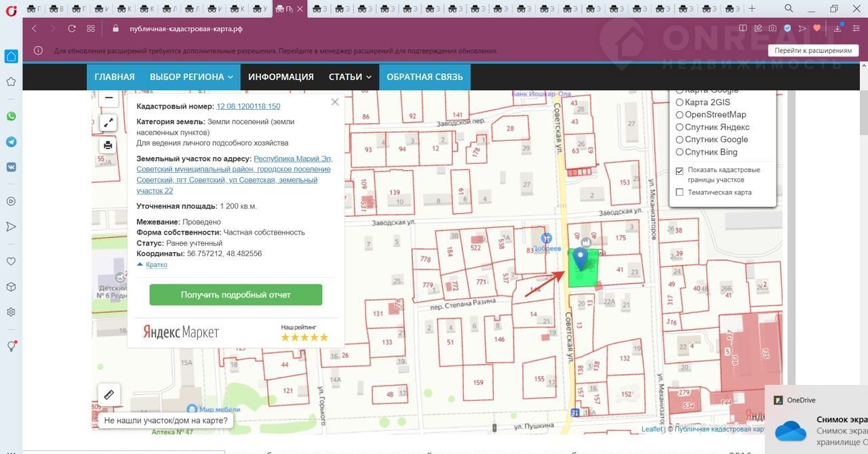
Task: Open Telegram from the sidebar
Action: tap(11, 142)
